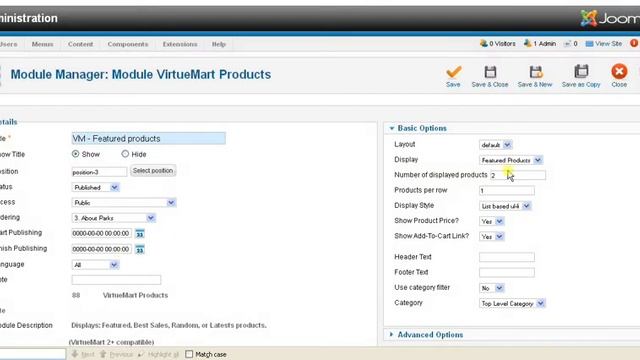Click the Joomla logo
Screen dimensions: 640x360
point(610,18)
